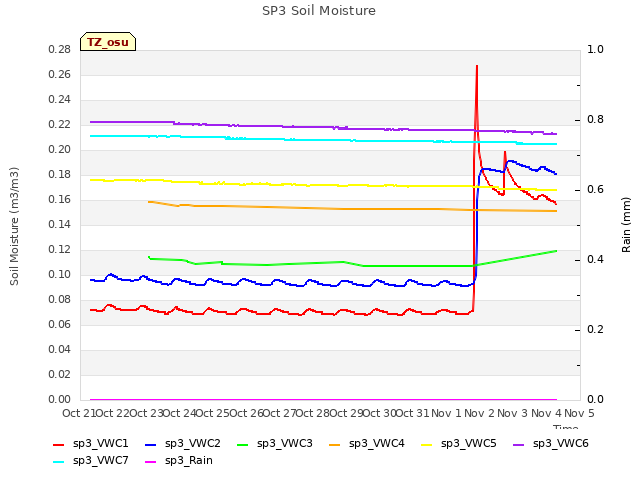Select the sp3_VWC1 legend label

(100, 444)
